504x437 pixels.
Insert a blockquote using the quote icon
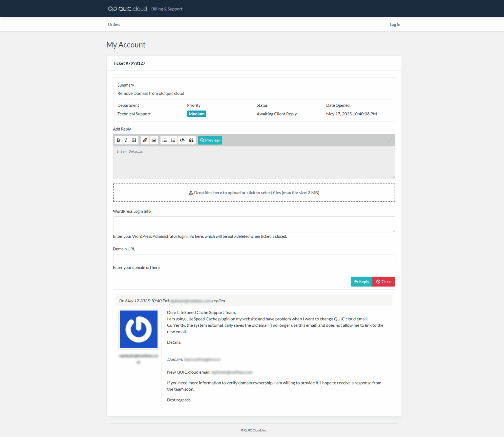(191, 140)
